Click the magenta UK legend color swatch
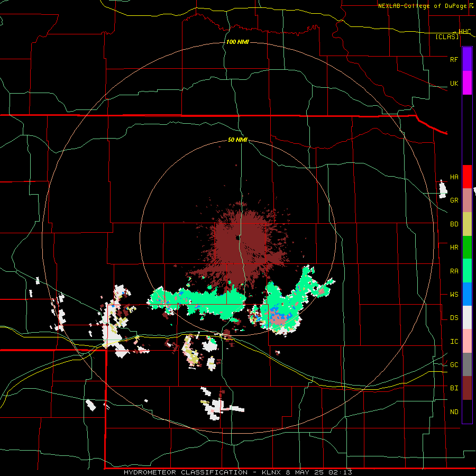476x476 pixels. 467,83
